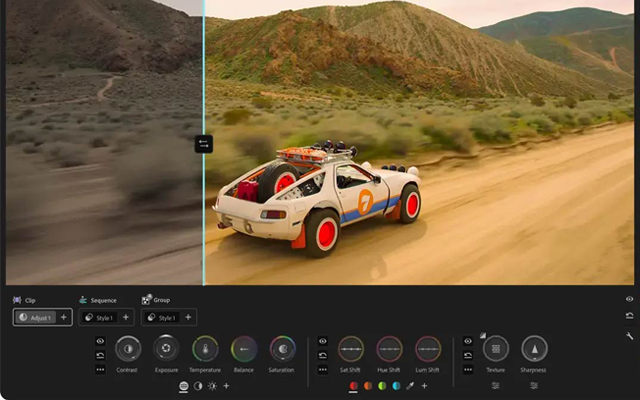This screenshot has width=640, height=400.
Task: Click the Lum Shift dial
Action: (x=428, y=349)
